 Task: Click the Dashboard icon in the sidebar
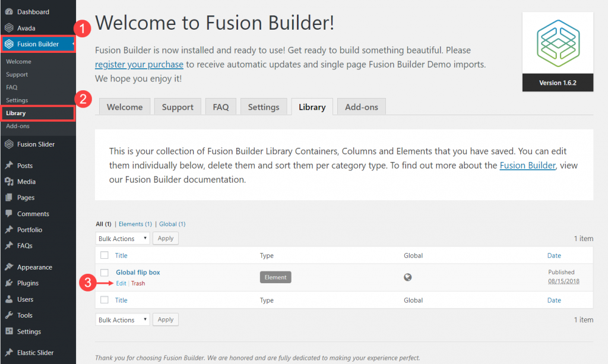[x=9, y=12]
